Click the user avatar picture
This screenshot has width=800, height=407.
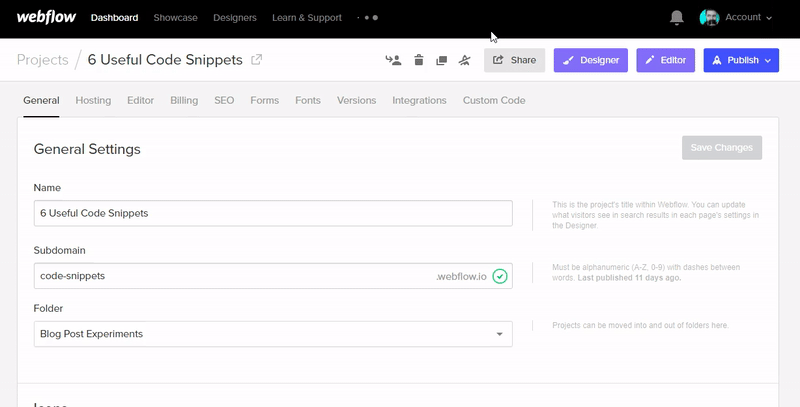(709, 17)
